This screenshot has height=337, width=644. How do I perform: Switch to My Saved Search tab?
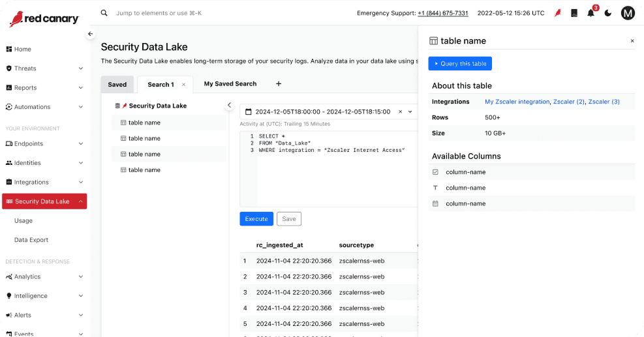click(230, 83)
